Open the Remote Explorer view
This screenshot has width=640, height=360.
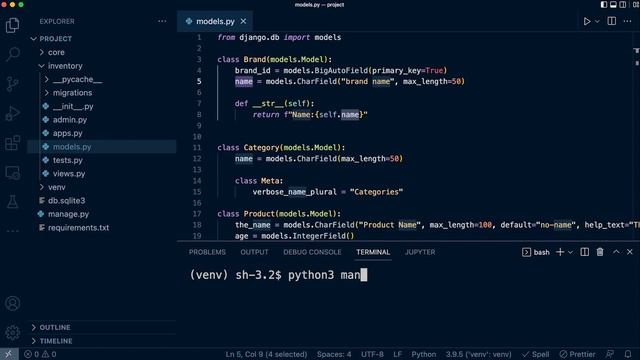point(12,173)
